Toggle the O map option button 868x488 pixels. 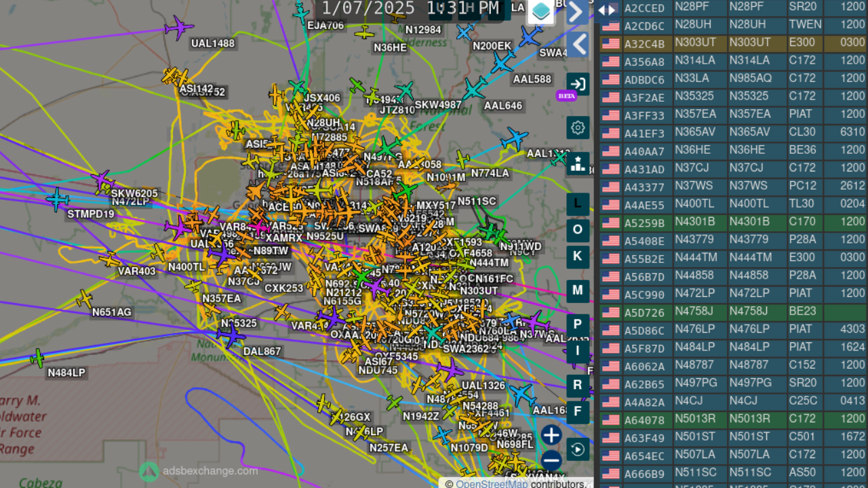pyautogui.click(x=578, y=230)
